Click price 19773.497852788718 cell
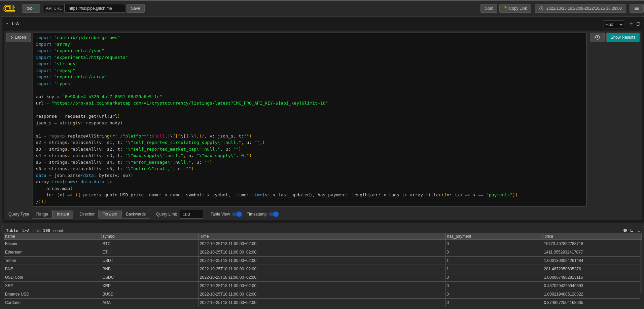The height and width of the screenshot is (309, 644). 592,244
